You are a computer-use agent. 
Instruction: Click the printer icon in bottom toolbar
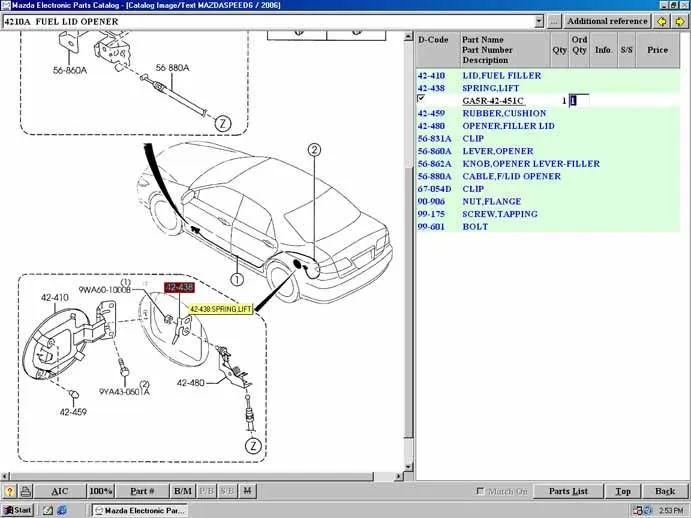[25, 491]
